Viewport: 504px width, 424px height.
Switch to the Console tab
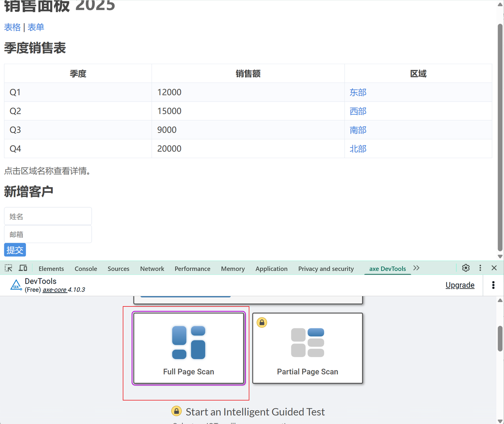[86, 269]
